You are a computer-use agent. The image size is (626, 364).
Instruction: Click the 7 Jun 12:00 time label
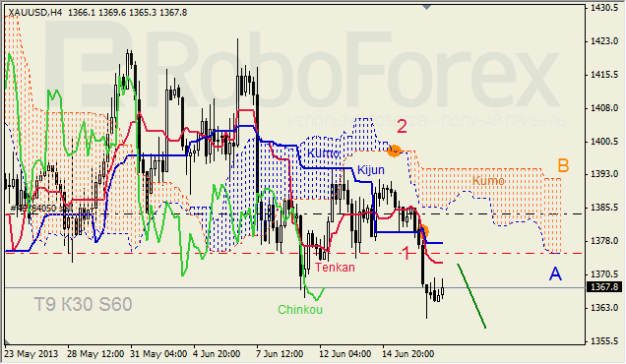tap(280, 354)
